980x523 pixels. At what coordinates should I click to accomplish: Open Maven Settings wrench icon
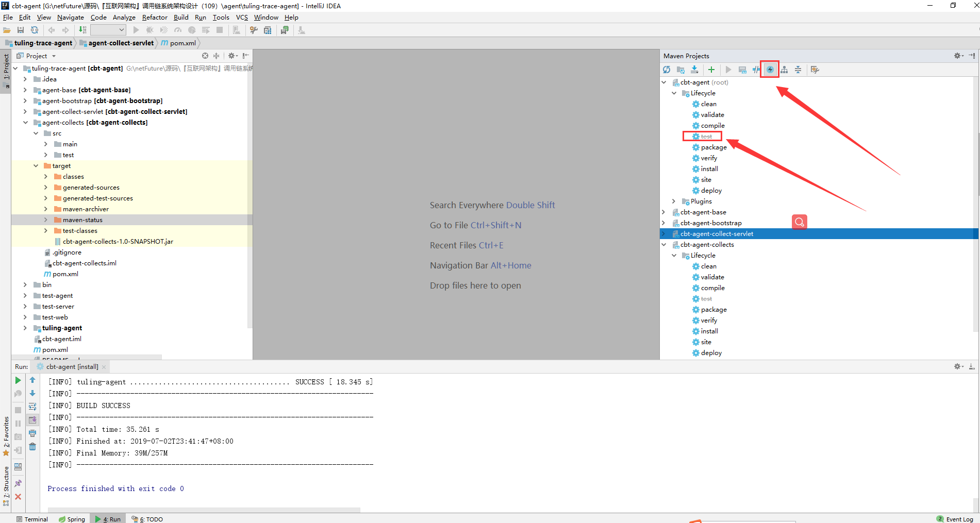tap(815, 70)
